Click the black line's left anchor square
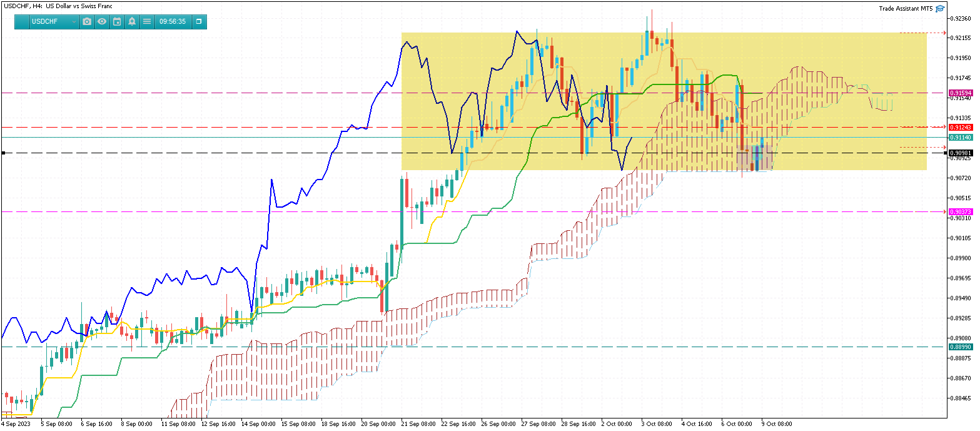 click(3, 153)
